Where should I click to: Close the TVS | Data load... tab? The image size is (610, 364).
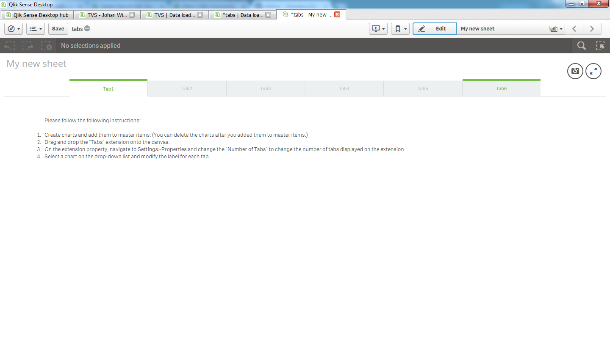click(x=200, y=15)
